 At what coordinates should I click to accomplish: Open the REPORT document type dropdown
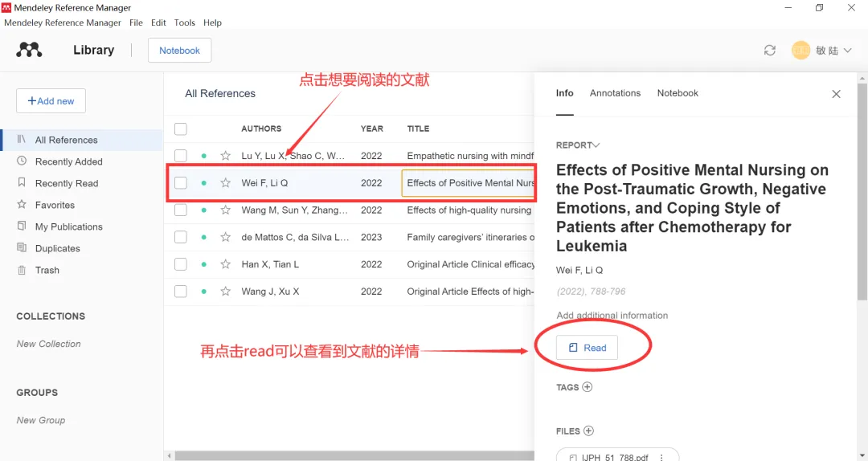pos(578,145)
